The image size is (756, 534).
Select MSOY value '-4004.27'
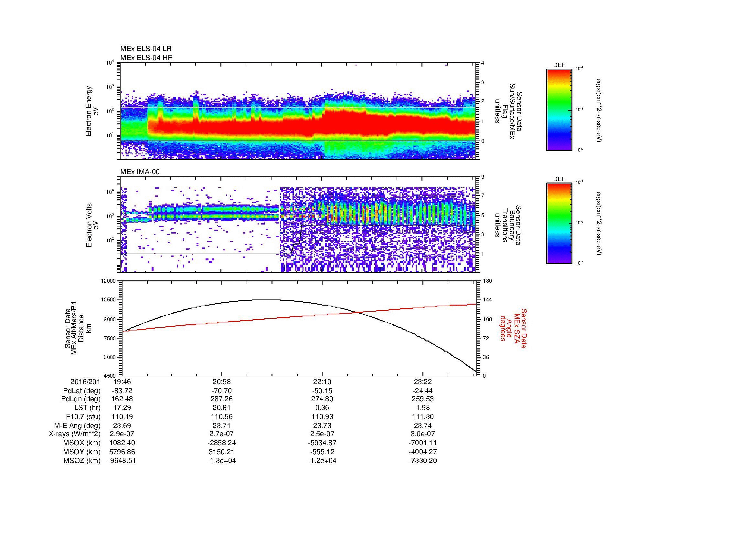click(x=422, y=452)
